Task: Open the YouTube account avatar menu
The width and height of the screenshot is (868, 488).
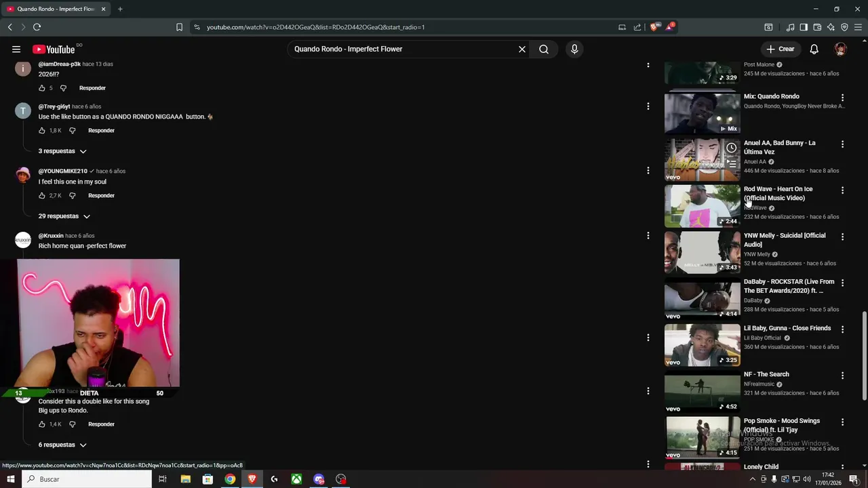Action: tap(840, 49)
